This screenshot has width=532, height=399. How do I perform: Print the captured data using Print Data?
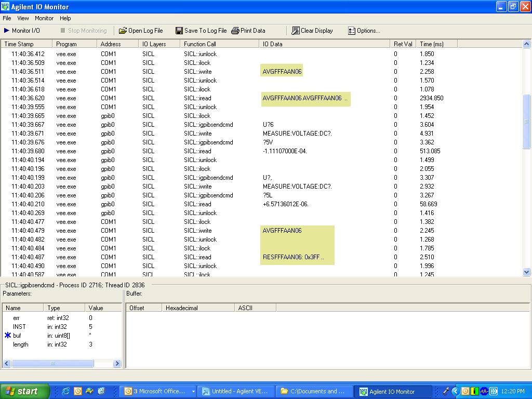[x=248, y=31]
